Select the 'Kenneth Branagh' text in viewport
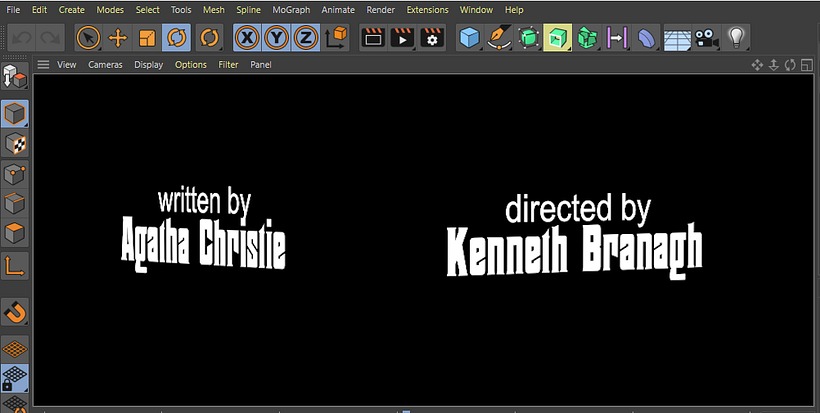This screenshot has height=413, width=820. (x=574, y=252)
